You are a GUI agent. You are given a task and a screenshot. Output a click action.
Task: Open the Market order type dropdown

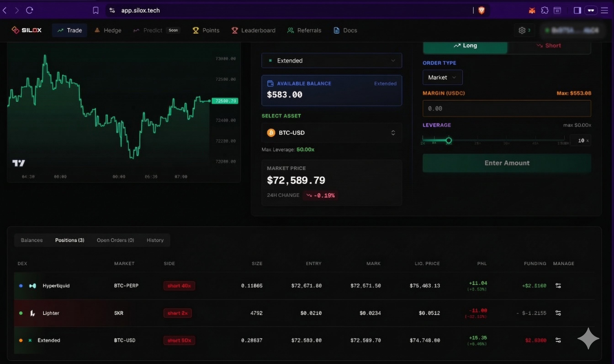pos(442,78)
